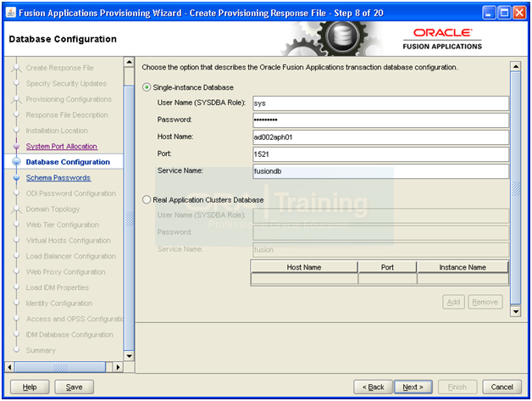Click the step list vertical scrollbar thumb
The width and height of the screenshot is (532, 401).
point(129,219)
